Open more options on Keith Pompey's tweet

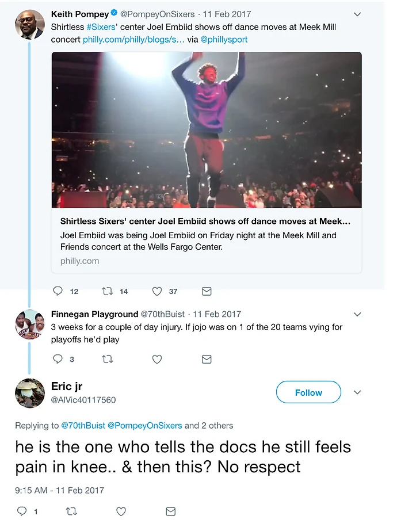(357, 14)
